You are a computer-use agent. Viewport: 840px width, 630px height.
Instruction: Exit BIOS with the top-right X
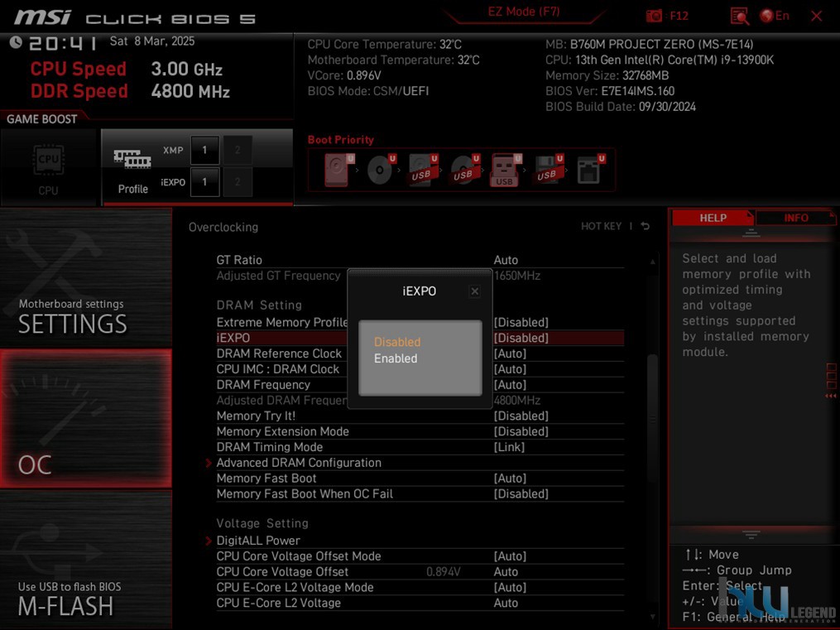click(x=817, y=16)
